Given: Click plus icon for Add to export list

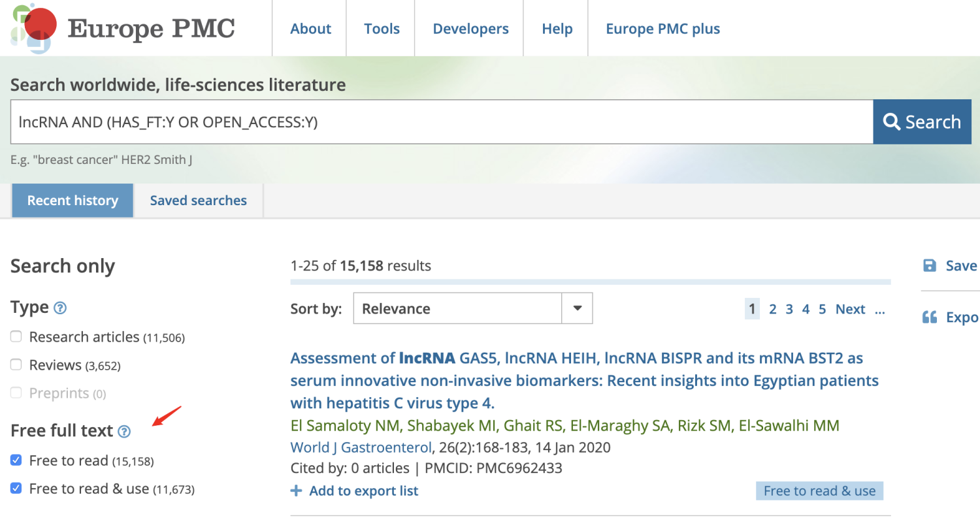Looking at the screenshot, I should (297, 491).
